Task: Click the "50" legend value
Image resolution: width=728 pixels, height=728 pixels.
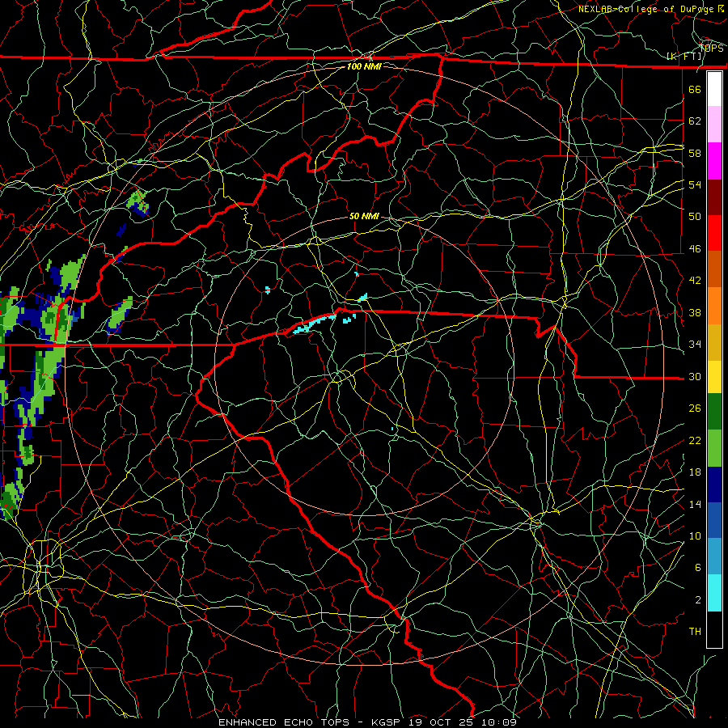Action: point(695,217)
